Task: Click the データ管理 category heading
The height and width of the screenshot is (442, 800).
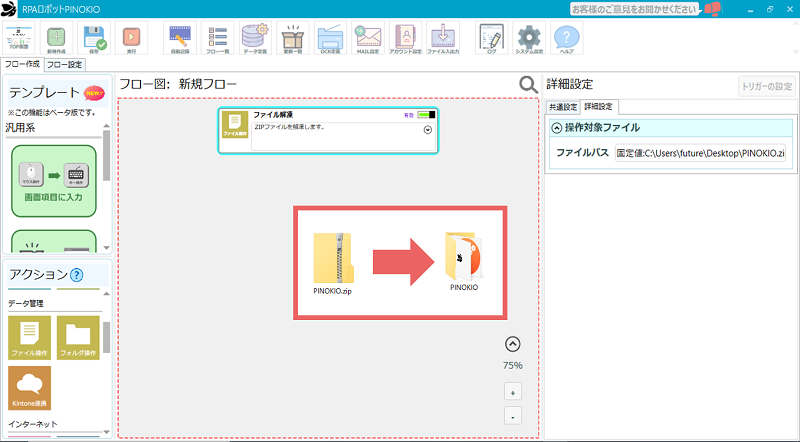Action: pos(26,303)
